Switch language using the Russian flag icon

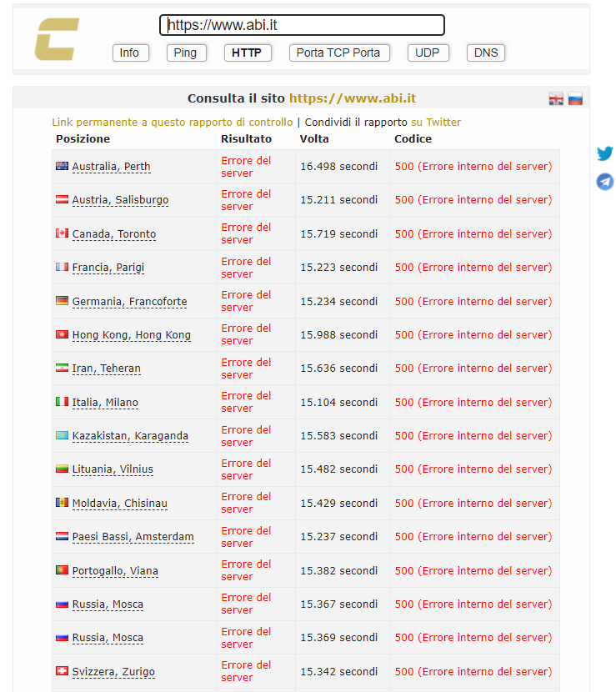575,99
